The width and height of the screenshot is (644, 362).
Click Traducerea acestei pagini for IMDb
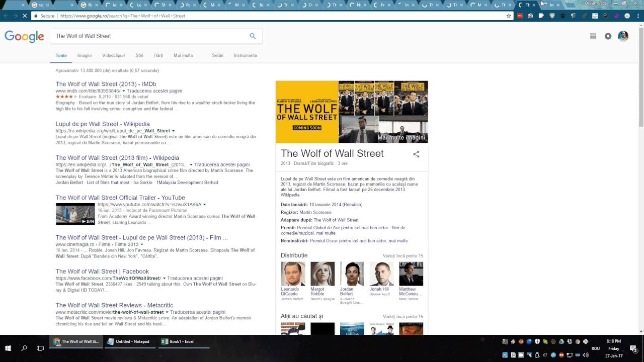pos(154,91)
